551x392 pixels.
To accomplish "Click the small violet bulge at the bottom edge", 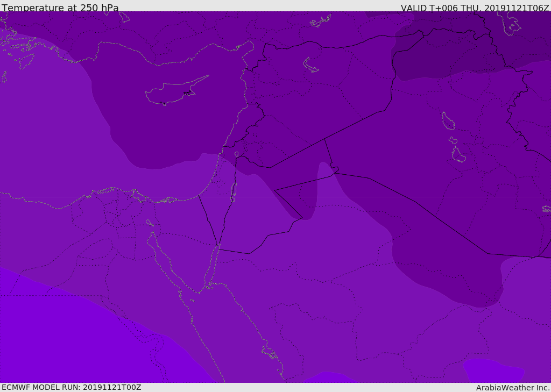I will pyautogui.click(x=329, y=377).
